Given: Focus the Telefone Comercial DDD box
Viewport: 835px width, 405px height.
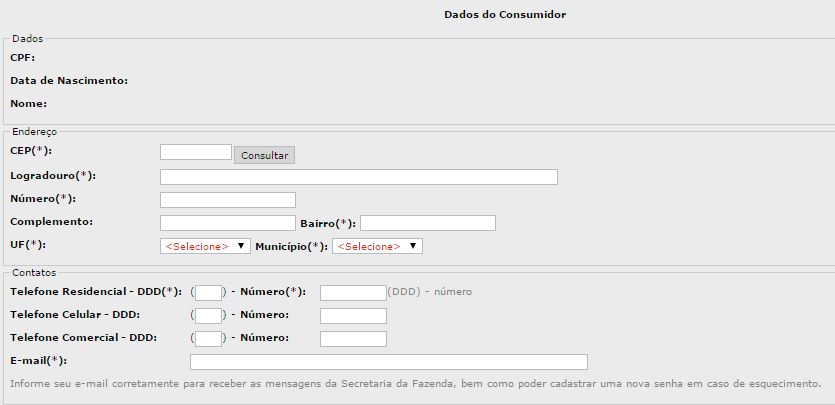Looking at the screenshot, I should pos(208,339).
